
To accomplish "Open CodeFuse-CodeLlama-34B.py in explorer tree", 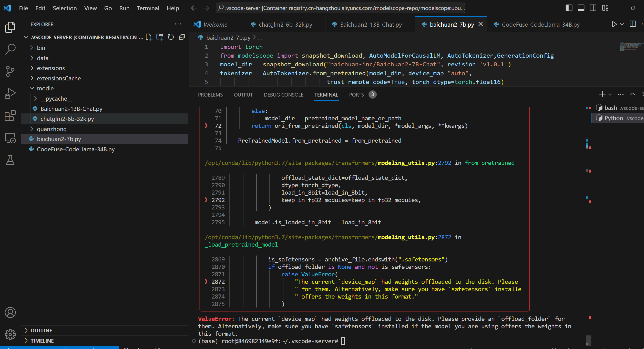I will point(105,149).
